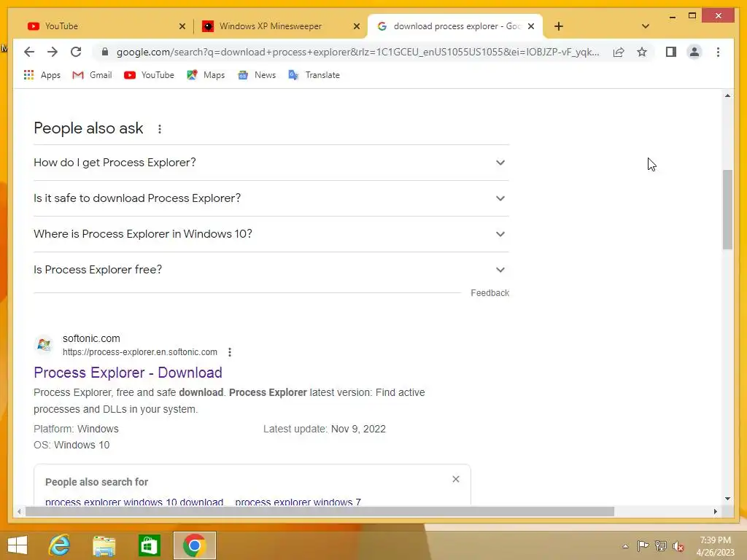Viewport: 747px width, 560px height.
Task: Expand 'How do I get Process Explorer?'
Action: coord(271,163)
